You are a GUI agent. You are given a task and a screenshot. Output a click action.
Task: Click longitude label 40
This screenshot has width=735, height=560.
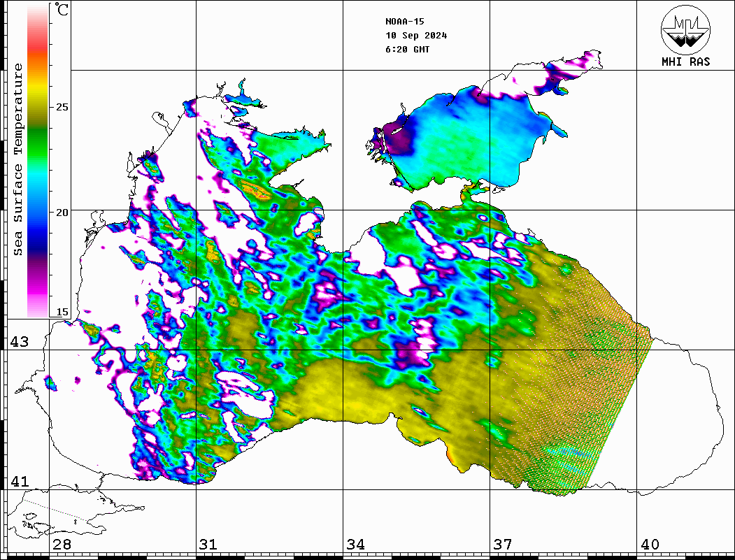pyautogui.click(x=650, y=545)
